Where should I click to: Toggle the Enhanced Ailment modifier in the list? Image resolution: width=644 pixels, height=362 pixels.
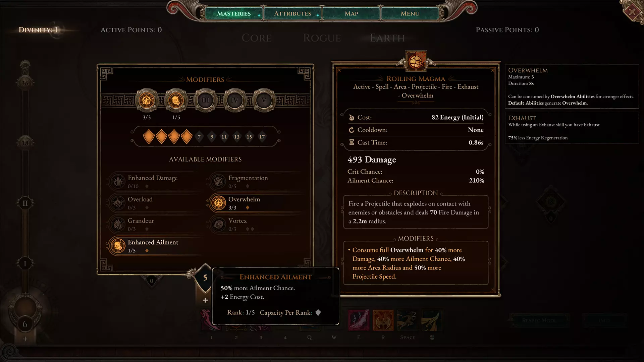[154, 246]
